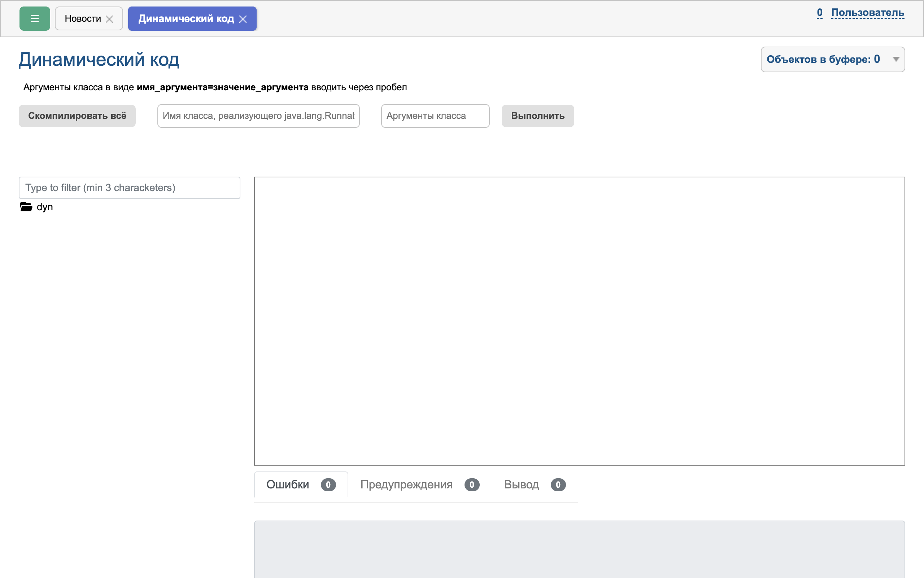Click the Выполнить button

coord(537,116)
